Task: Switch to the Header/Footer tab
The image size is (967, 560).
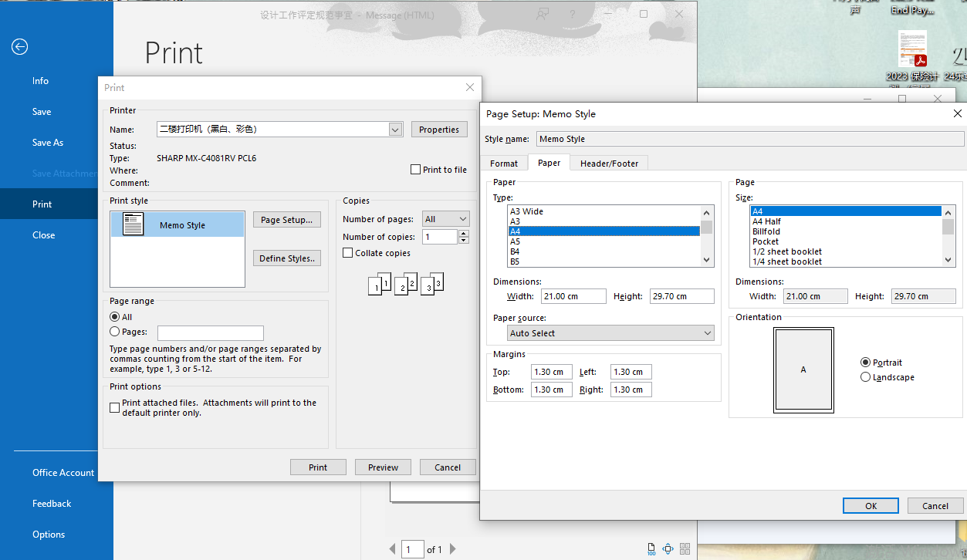Action: pos(609,164)
